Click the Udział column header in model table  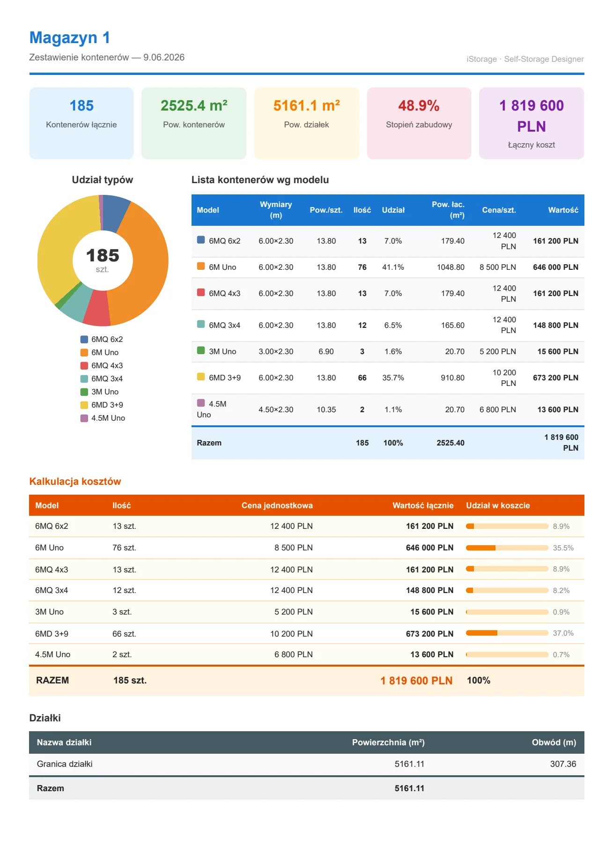coord(393,210)
